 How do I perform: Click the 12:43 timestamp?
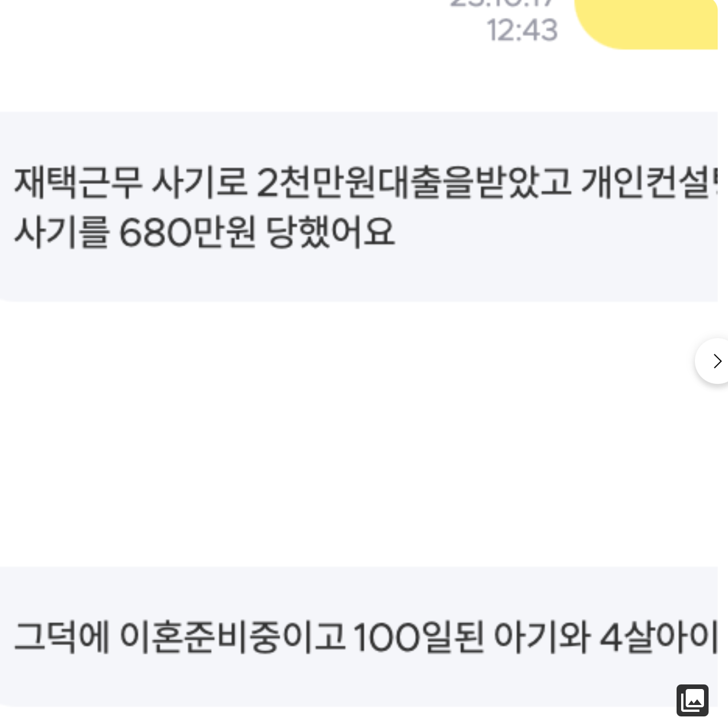(x=522, y=30)
